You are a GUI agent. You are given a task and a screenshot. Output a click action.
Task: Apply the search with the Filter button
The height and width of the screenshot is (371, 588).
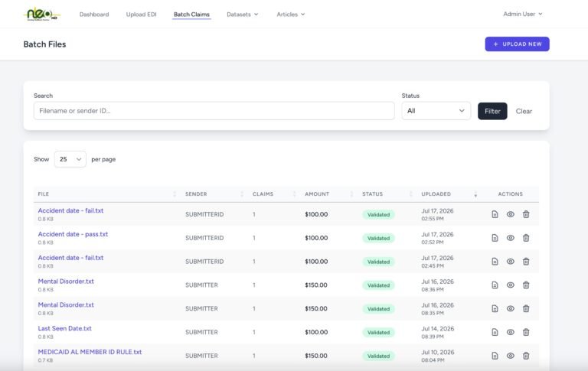pos(492,112)
